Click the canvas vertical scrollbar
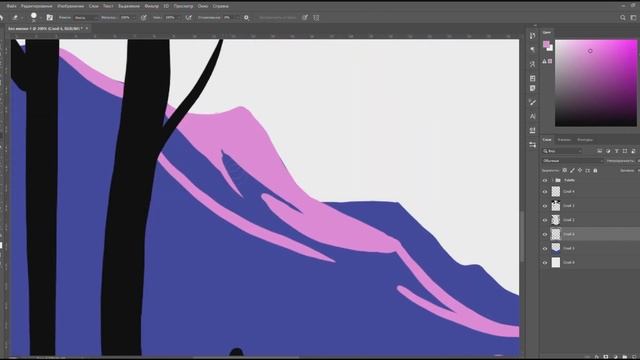Screen dimensions: 640x360 522,237
